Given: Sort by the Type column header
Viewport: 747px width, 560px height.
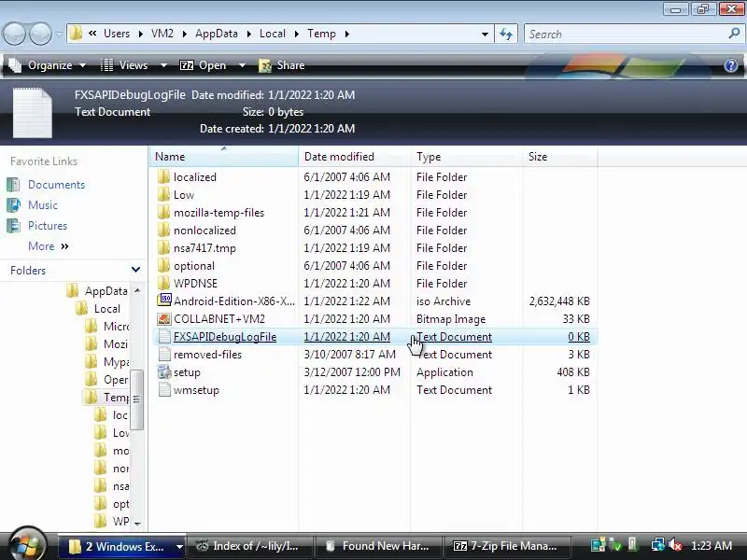Looking at the screenshot, I should (x=466, y=157).
